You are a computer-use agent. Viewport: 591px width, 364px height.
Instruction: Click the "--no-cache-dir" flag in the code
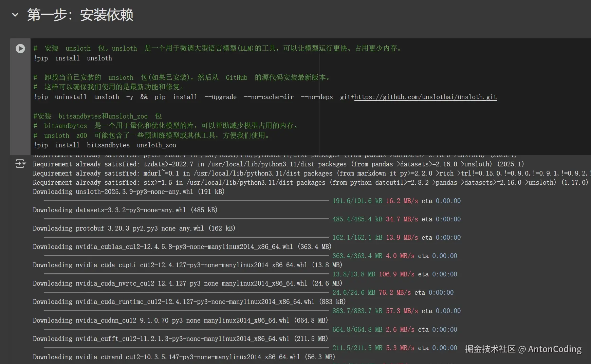pyautogui.click(x=269, y=97)
